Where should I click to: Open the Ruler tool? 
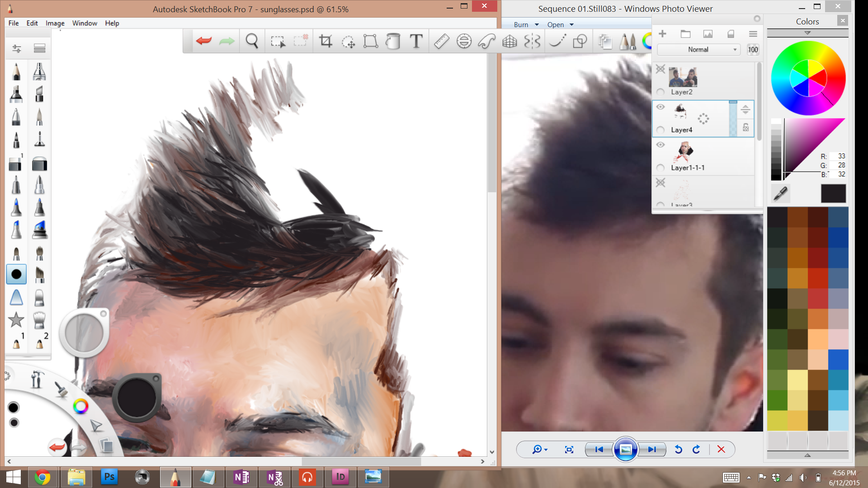coord(441,41)
